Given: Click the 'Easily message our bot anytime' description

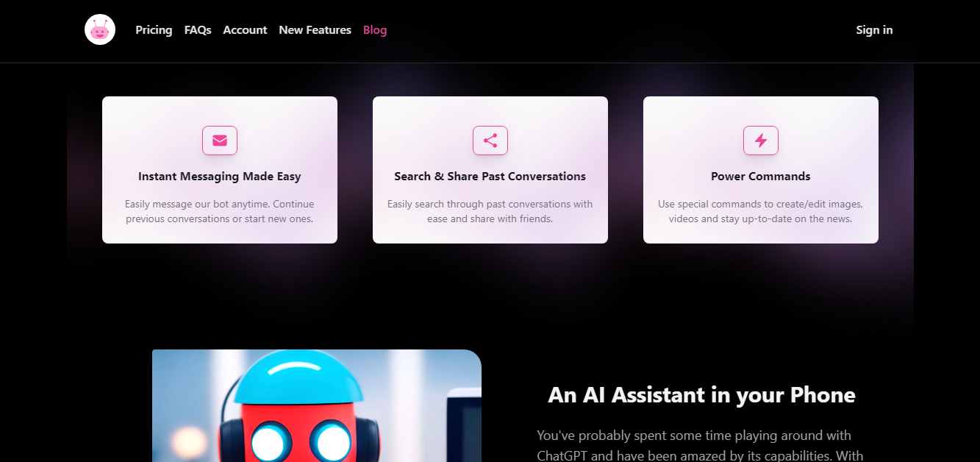Looking at the screenshot, I should (220, 211).
